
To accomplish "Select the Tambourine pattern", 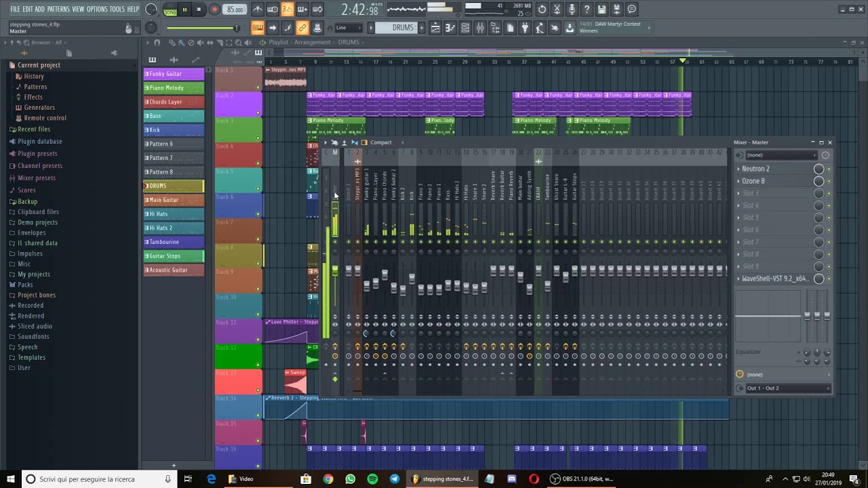I will point(174,242).
